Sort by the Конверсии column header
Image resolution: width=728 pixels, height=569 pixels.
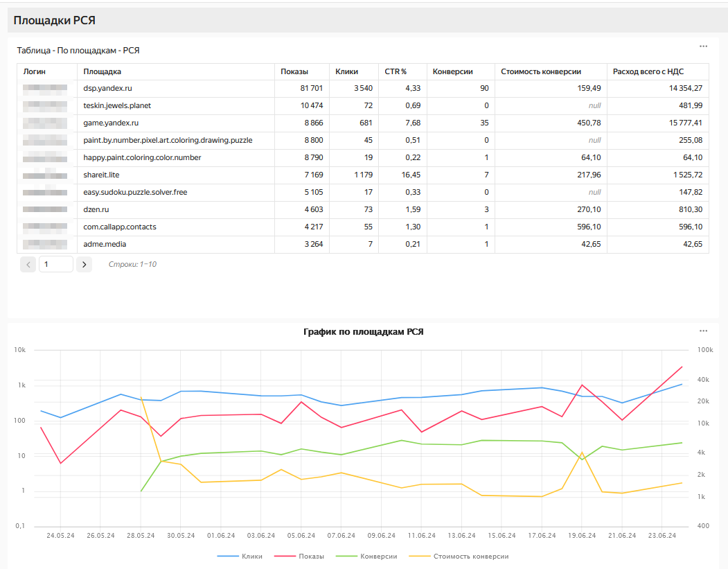453,71
